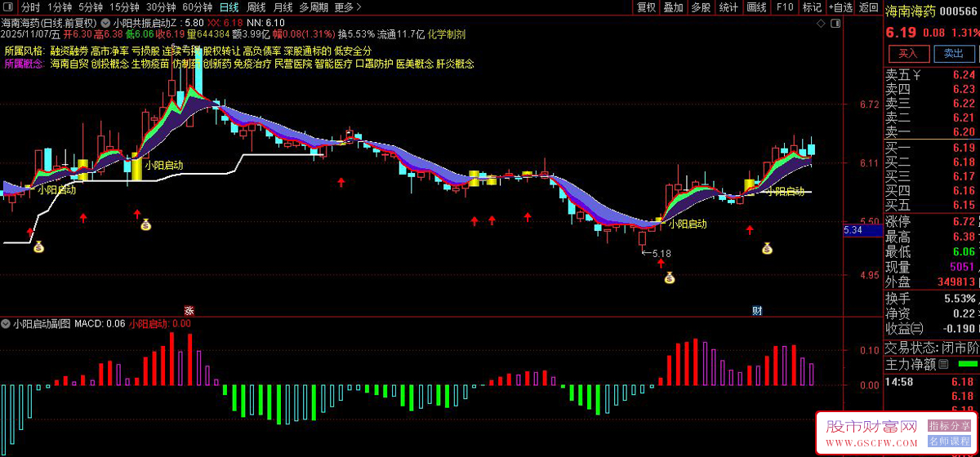Click the 名师课程 button in banner

(x=949, y=441)
